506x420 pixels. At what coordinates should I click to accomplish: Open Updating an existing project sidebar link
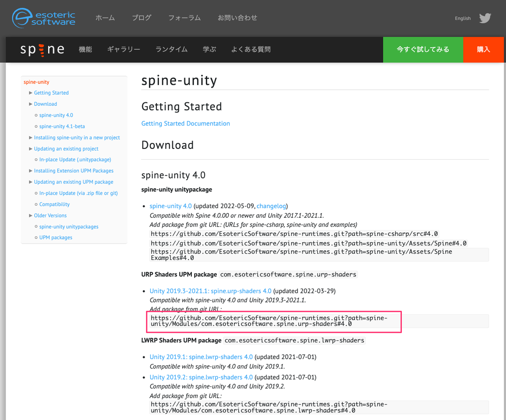coord(66,149)
